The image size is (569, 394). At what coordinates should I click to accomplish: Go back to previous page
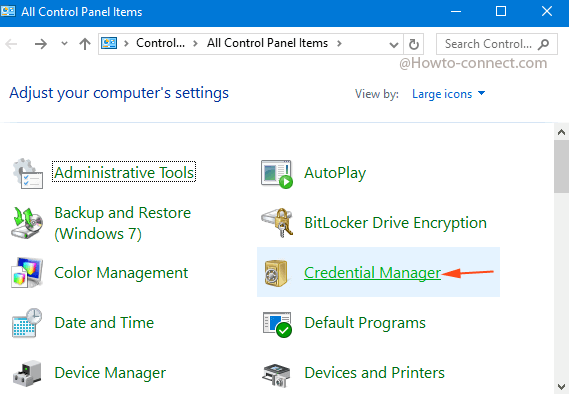coord(11,44)
